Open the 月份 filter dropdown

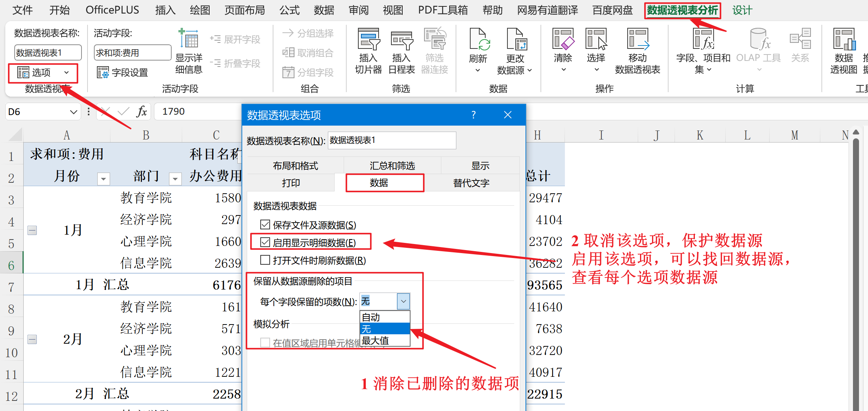click(103, 179)
